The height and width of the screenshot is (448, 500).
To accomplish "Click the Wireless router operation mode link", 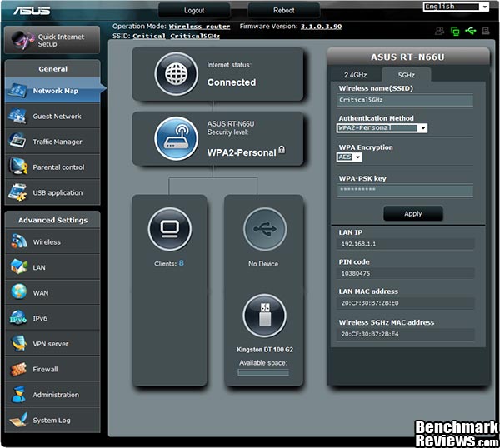I will pyautogui.click(x=199, y=27).
